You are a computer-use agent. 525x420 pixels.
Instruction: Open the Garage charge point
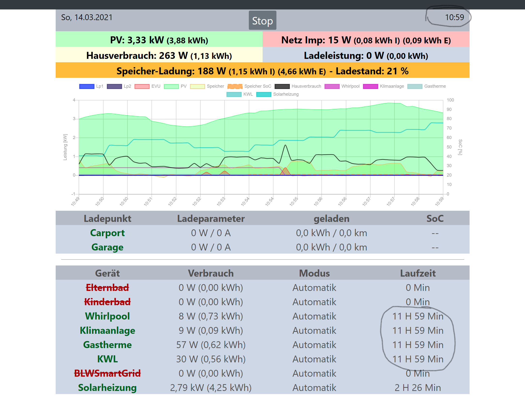[107, 247]
